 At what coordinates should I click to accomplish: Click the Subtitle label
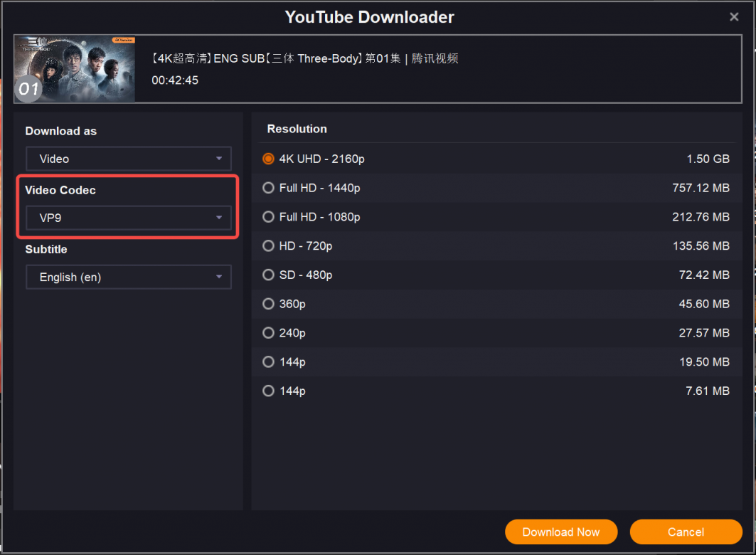tap(46, 249)
